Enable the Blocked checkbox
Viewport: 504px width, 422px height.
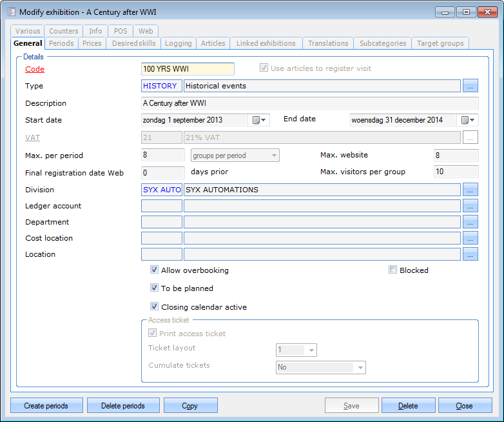(393, 270)
